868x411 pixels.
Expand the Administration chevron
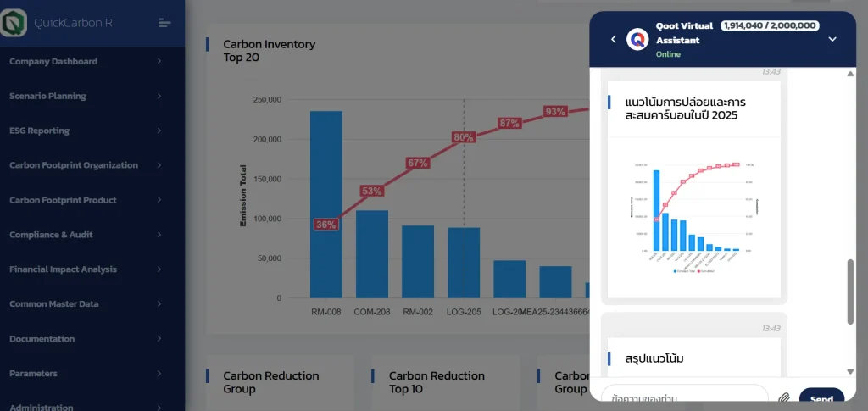[159, 408]
